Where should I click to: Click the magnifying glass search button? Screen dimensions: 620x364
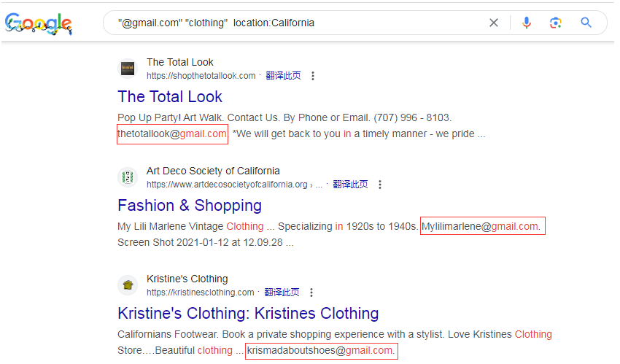[586, 23]
